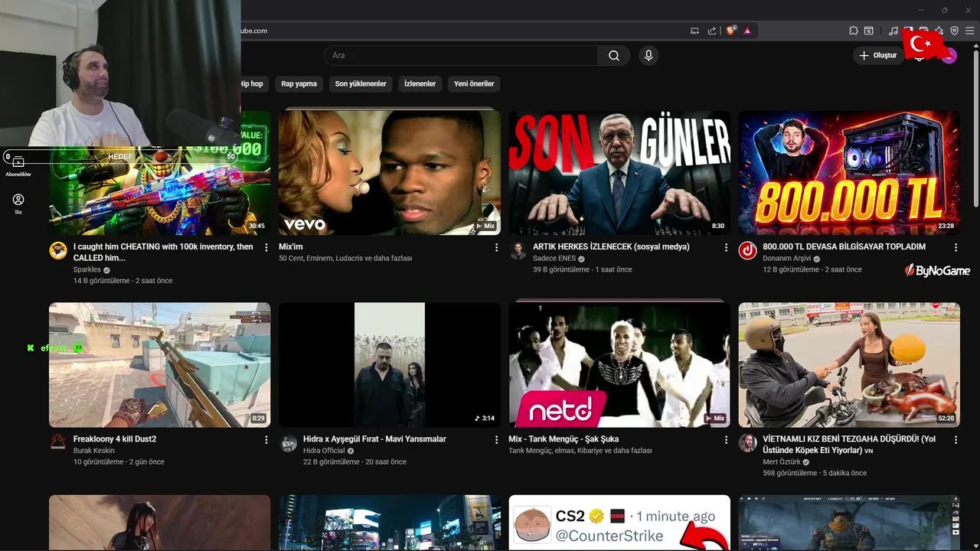Open the Sparkles channel name link

[x=87, y=269]
